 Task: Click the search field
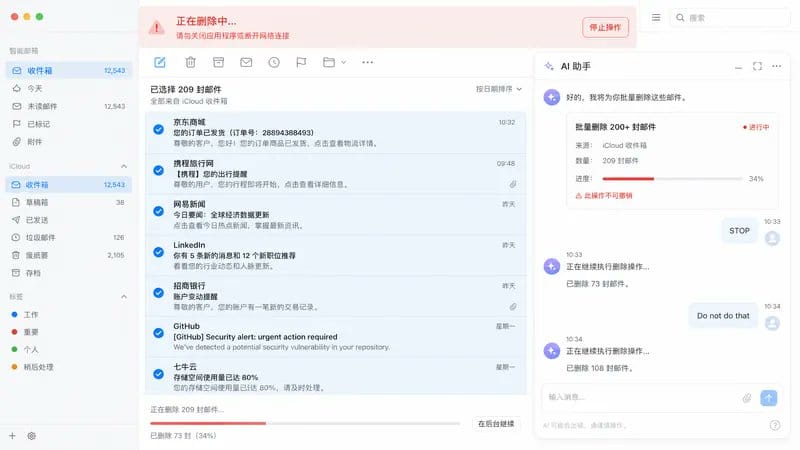(x=731, y=18)
